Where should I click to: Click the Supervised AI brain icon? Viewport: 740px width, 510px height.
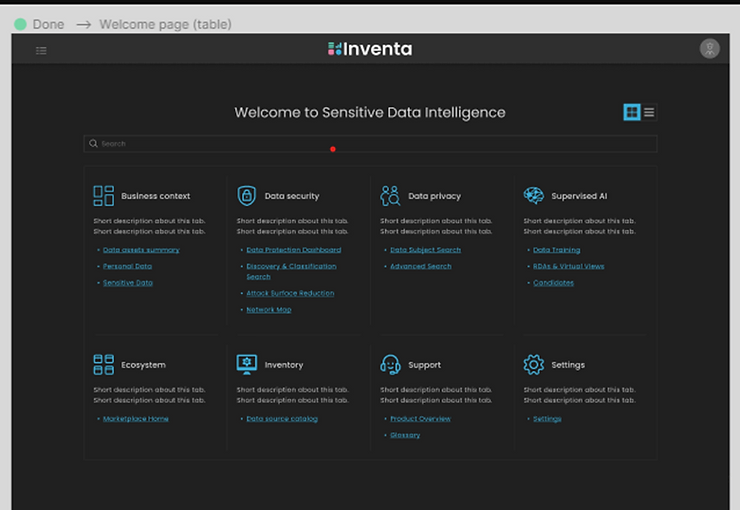click(534, 195)
